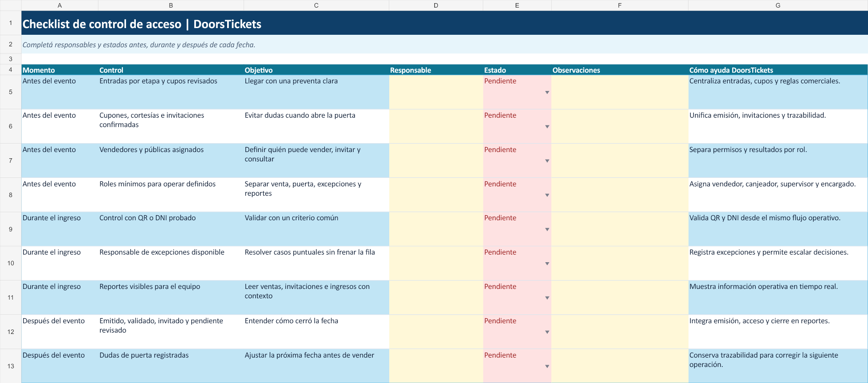
Task: Select column F header
Action: pyautogui.click(x=619, y=5)
